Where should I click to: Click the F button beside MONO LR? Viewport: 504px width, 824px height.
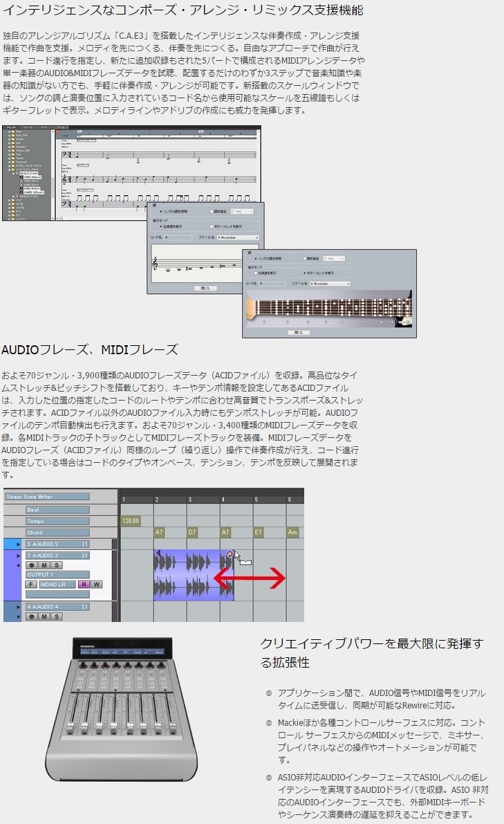point(31,585)
